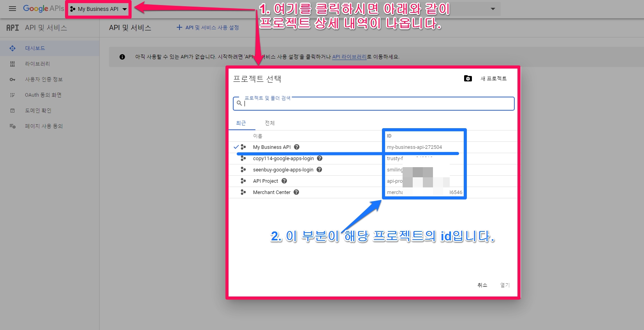Click the credentials key icon
The width and height of the screenshot is (644, 330).
(12, 79)
